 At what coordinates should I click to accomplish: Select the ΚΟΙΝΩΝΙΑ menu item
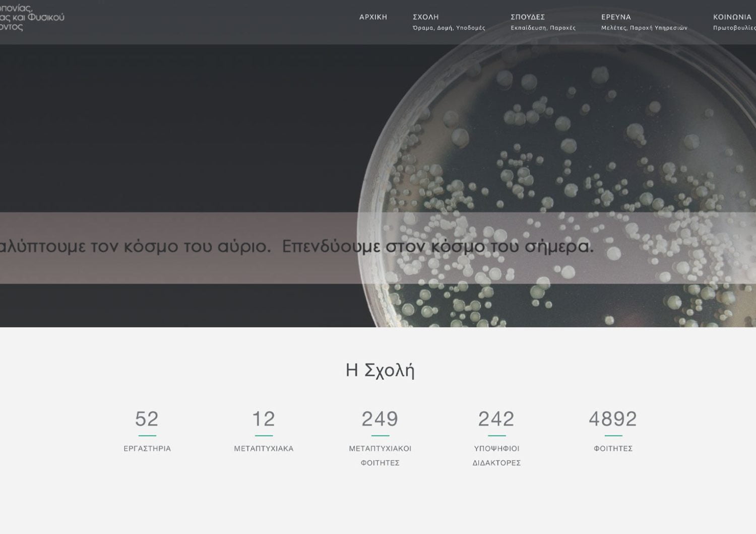[x=732, y=17]
